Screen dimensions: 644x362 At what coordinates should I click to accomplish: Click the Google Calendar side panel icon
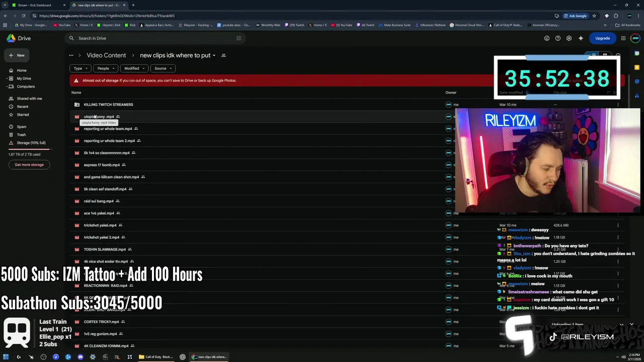(x=637, y=54)
